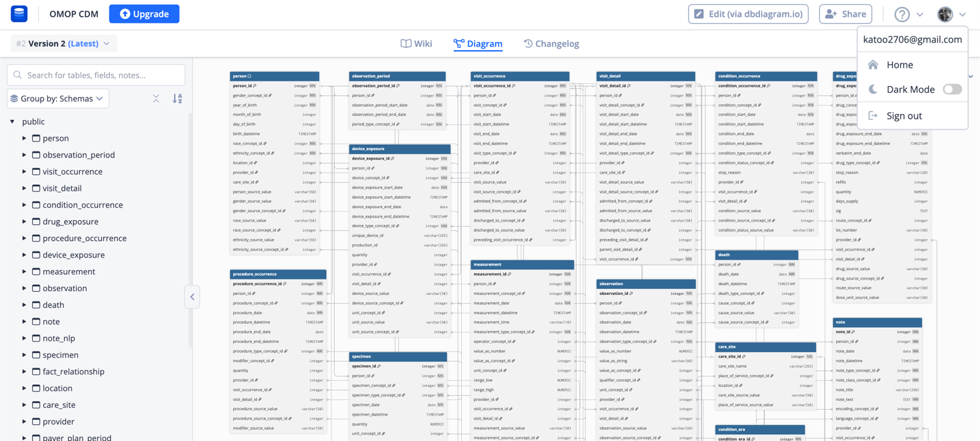Click the sort fields icon in sidebar
The height and width of the screenshot is (441, 980).
(x=177, y=99)
